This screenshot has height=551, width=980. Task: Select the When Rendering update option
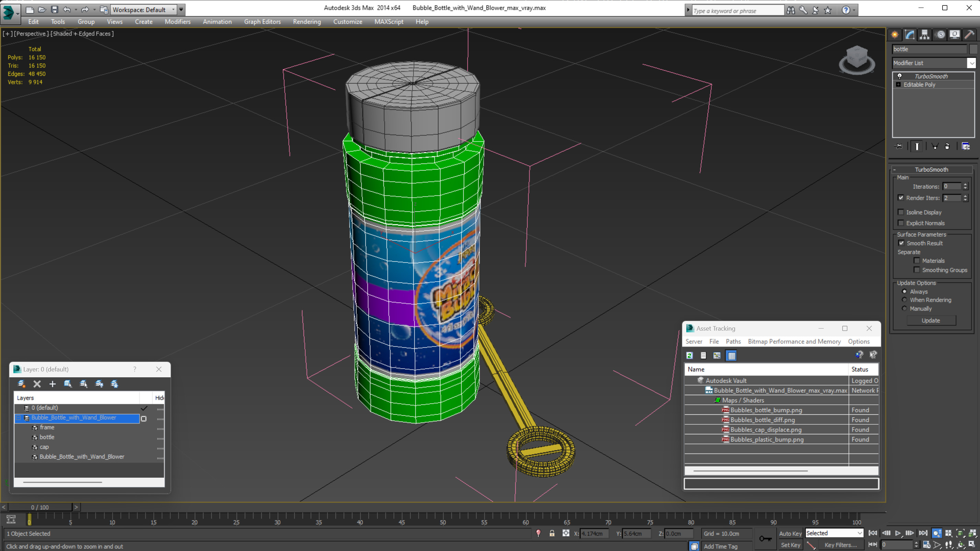pyautogui.click(x=905, y=300)
